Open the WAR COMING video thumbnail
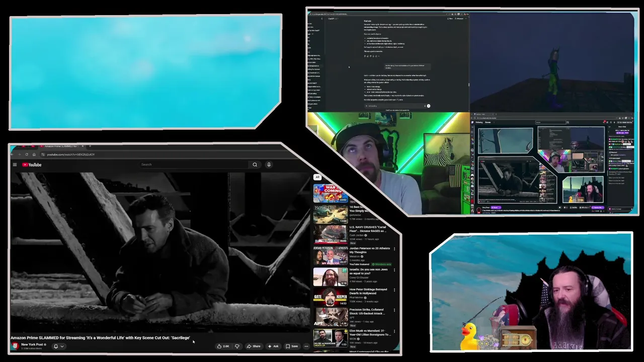 click(330, 194)
